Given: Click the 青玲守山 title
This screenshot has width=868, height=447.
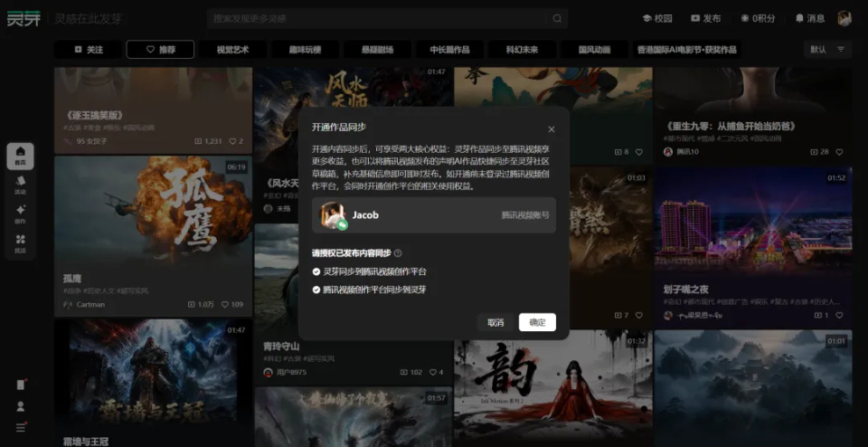Looking at the screenshot, I should (x=281, y=347).
